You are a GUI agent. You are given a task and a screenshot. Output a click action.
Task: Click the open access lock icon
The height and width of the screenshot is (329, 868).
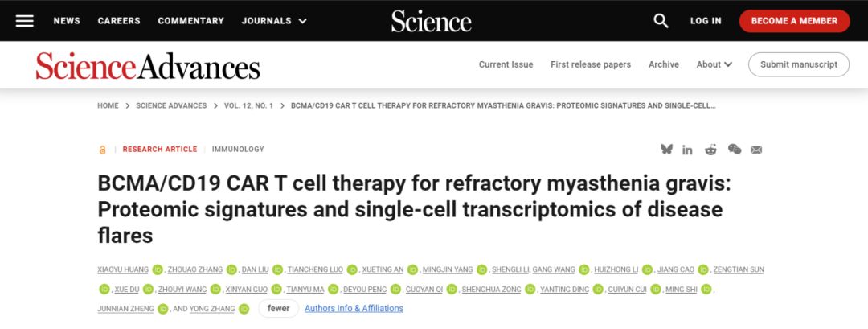point(102,150)
